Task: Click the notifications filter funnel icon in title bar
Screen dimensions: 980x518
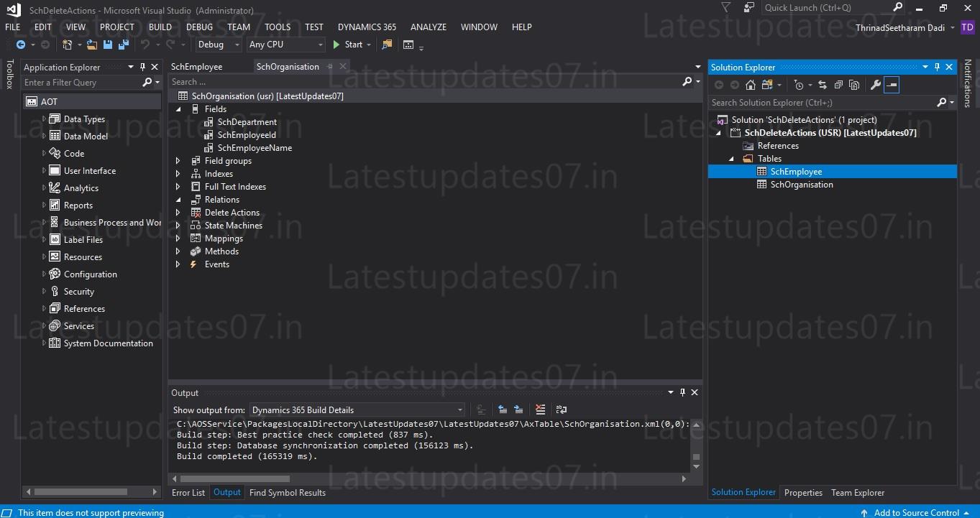Action: pyautogui.click(x=725, y=7)
